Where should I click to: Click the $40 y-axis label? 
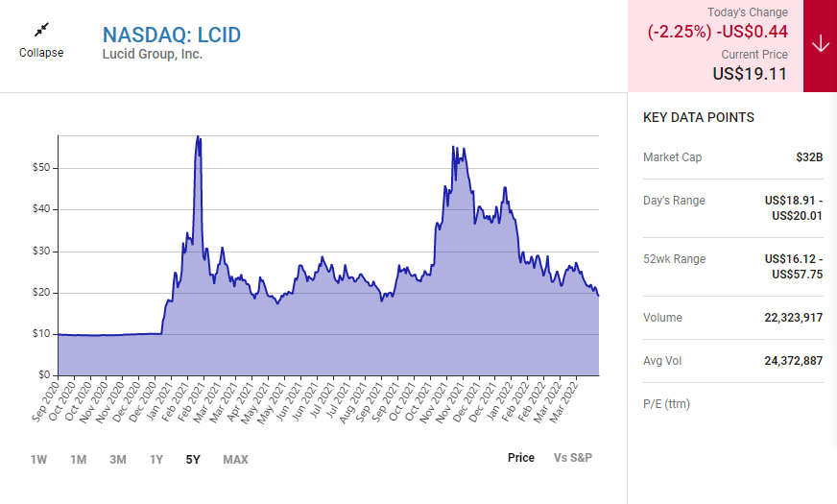click(41, 208)
